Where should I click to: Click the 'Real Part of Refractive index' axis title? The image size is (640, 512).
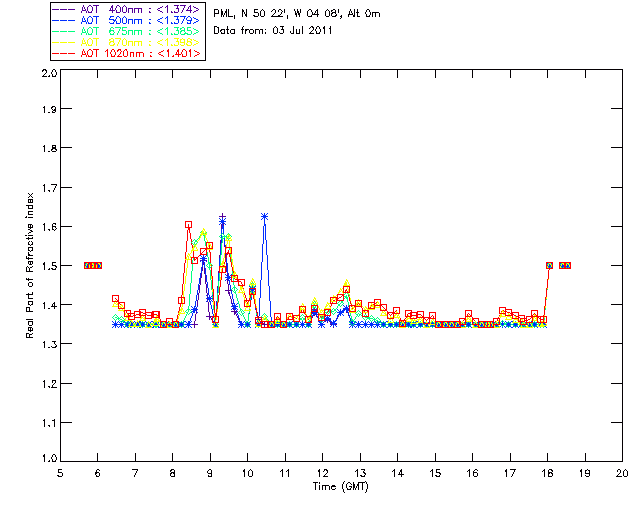click(x=30, y=265)
